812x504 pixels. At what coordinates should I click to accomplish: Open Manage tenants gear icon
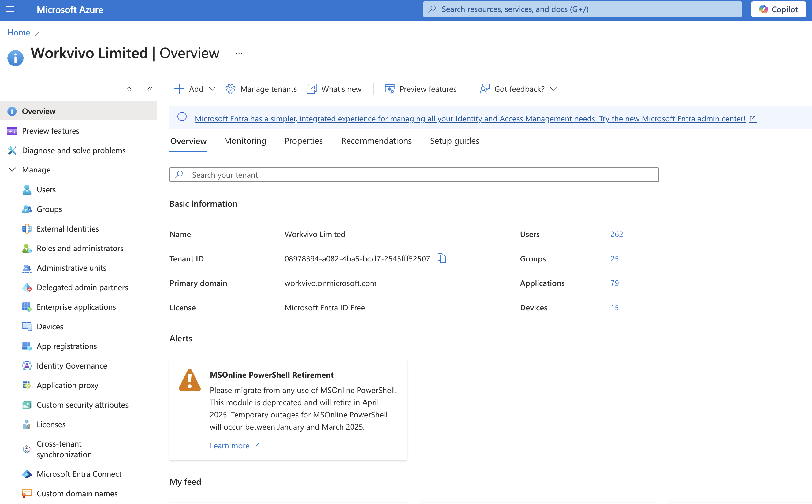click(230, 89)
